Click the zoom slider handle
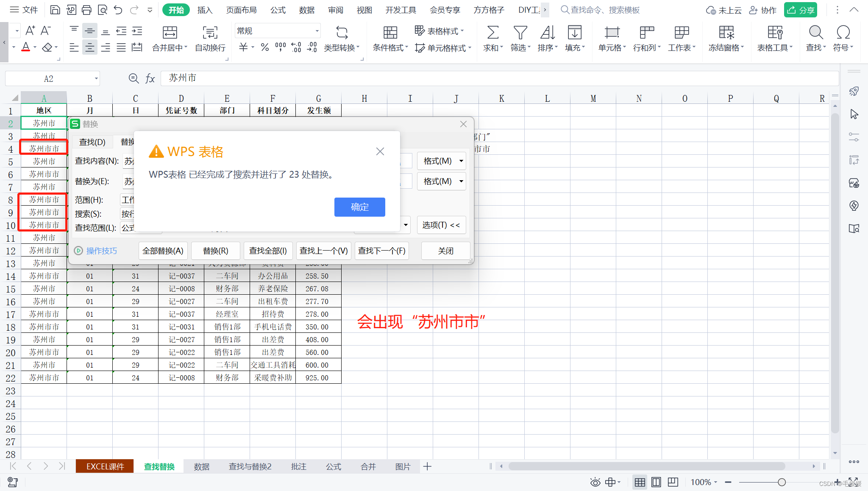 pos(782,482)
